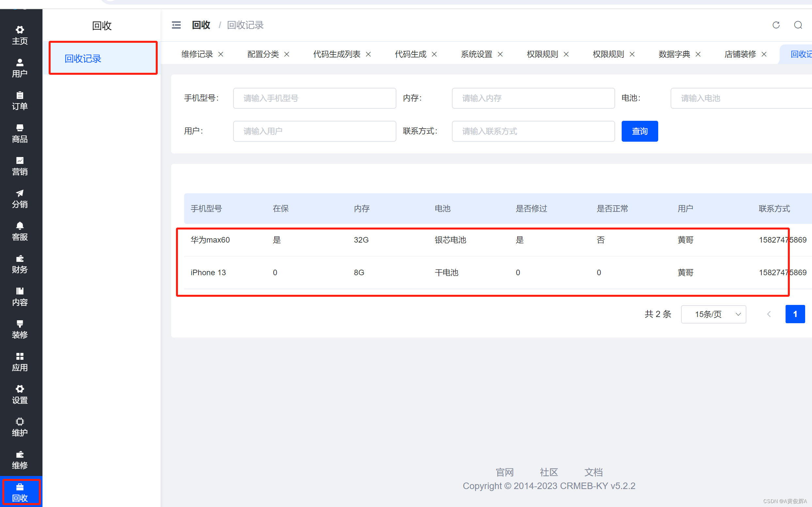Open the 文档 footer link
812x507 pixels.
point(594,472)
